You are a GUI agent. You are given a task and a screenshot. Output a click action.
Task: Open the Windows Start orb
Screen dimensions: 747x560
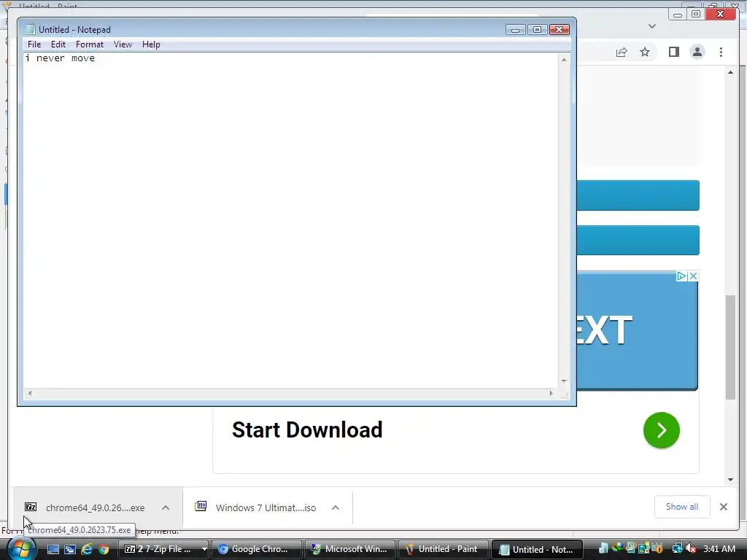click(21, 550)
